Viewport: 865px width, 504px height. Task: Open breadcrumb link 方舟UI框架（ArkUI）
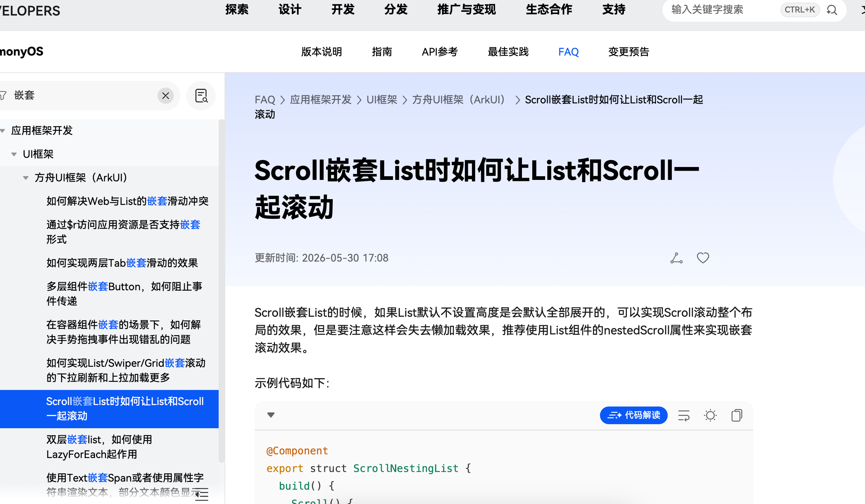pyautogui.click(x=461, y=100)
